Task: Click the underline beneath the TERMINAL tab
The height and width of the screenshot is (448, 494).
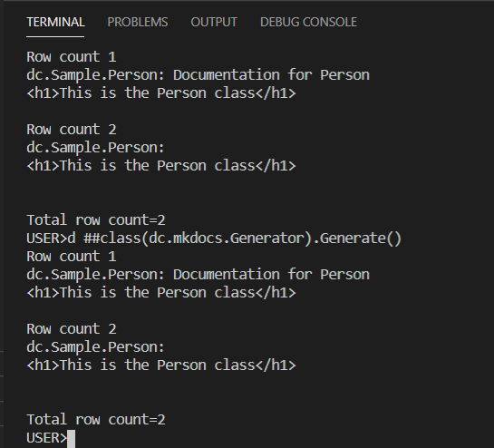Action: point(55,36)
